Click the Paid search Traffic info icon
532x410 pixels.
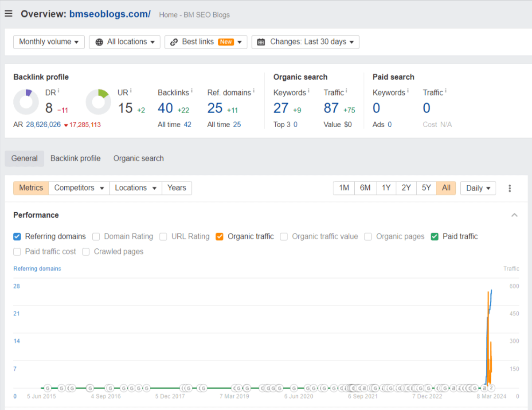(x=446, y=90)
